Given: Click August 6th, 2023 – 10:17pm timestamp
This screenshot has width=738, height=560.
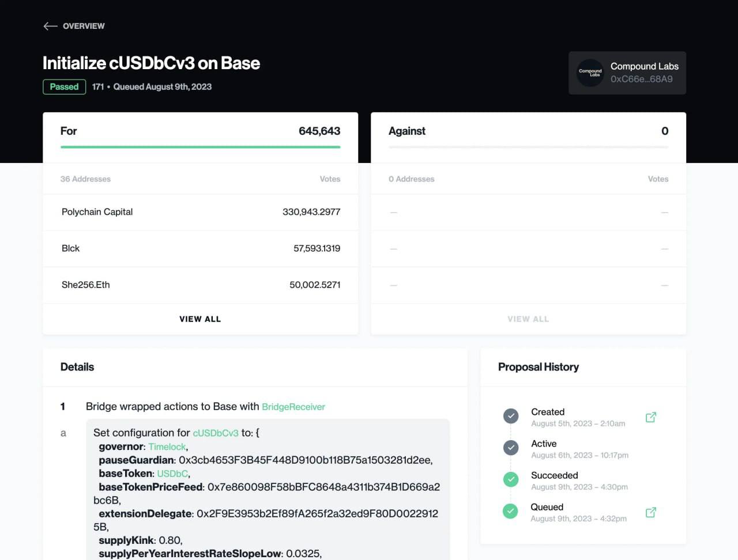Looking at the screenshot, I should 580,455.
